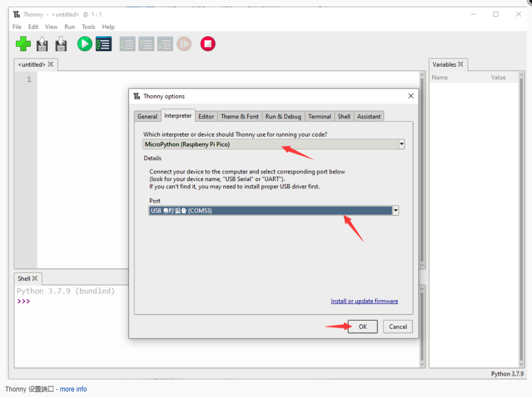Click the Step into toolbar icon
Viewport: 532px width, 397px height.
(x=146, y=44)
